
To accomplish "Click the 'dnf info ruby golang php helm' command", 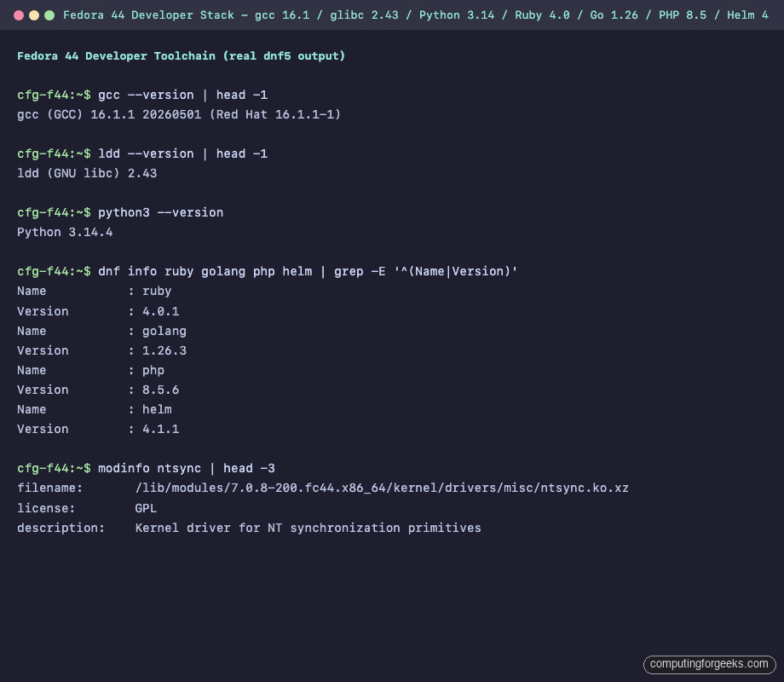I will click(205, 271).
